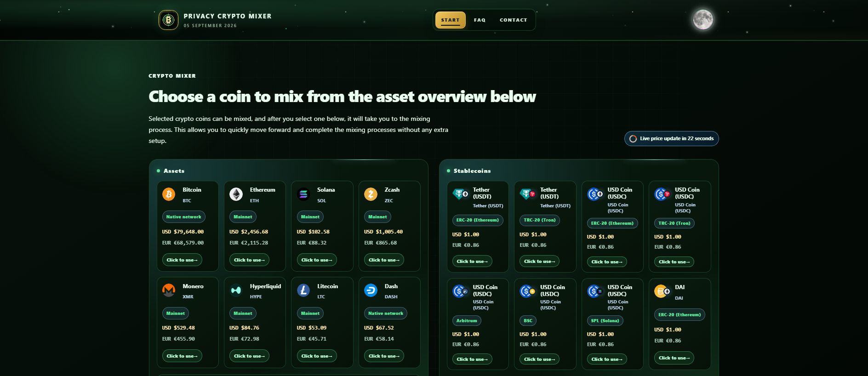This screenshot has height=376, width=868.
Task: Click 'Click to use' under Ethereum
Action: click(x=249, y=260)
